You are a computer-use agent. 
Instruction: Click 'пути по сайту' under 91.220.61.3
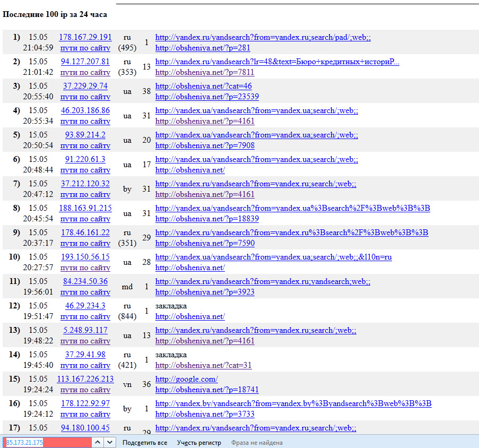point(85,170)
